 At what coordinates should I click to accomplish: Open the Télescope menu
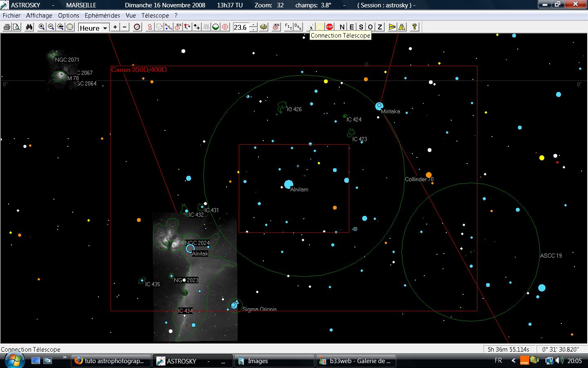point(155,16)
